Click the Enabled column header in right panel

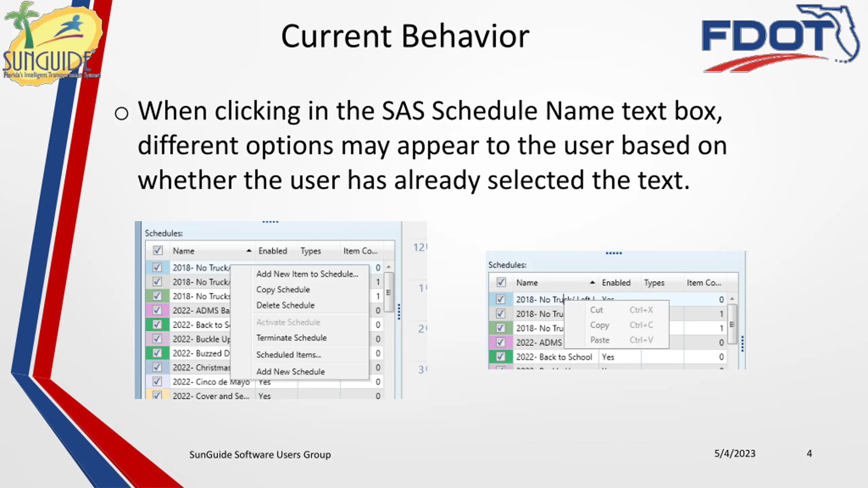pyautogui.click(x=616, y=283)
